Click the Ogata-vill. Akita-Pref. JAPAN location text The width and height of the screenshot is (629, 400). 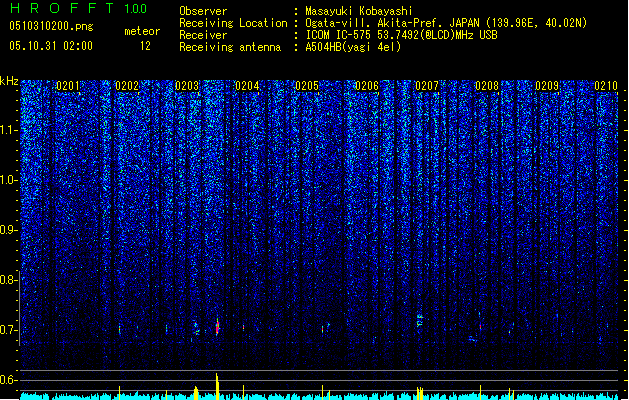(446, 23)
